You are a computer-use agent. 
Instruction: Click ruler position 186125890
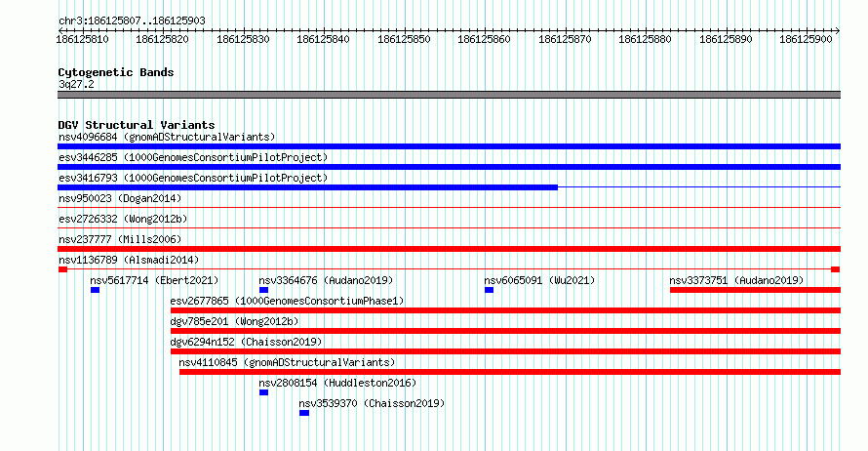726,39
